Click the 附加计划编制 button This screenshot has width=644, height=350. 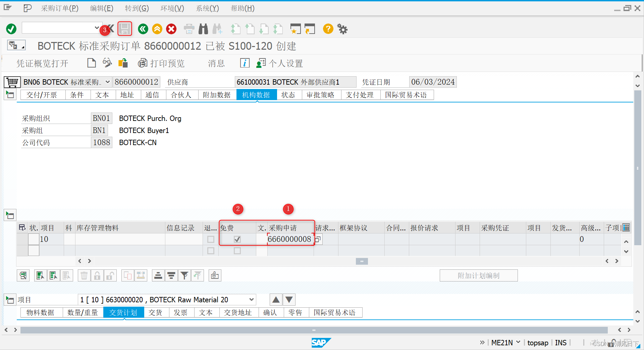tap(479, 276)
